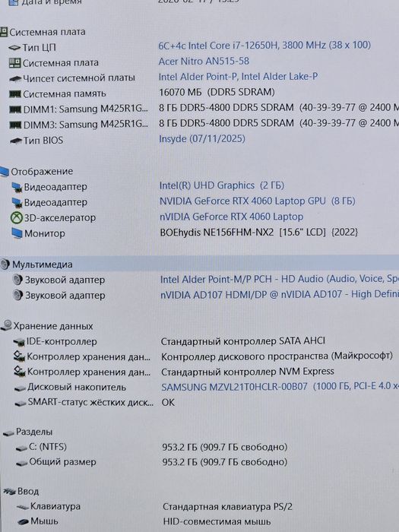Screen dimensions: 399x532
Task: Open the SAMSUNG MZVL21T0HCLR-00B07 drive link
Action: pos(280,387)
